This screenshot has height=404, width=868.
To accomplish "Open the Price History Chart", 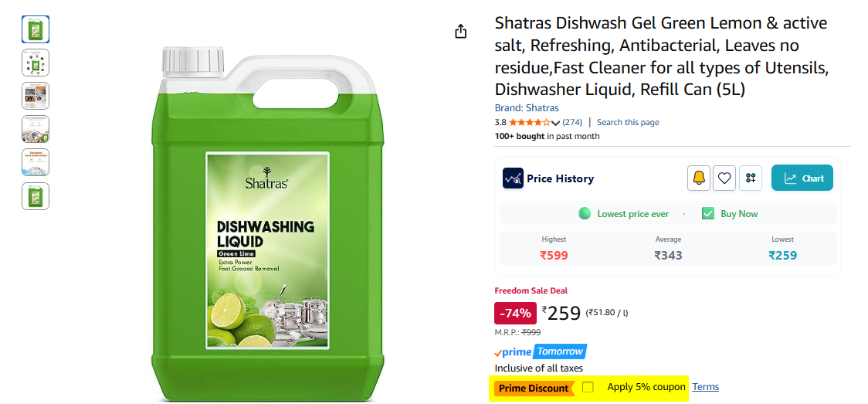I will 802,178.
